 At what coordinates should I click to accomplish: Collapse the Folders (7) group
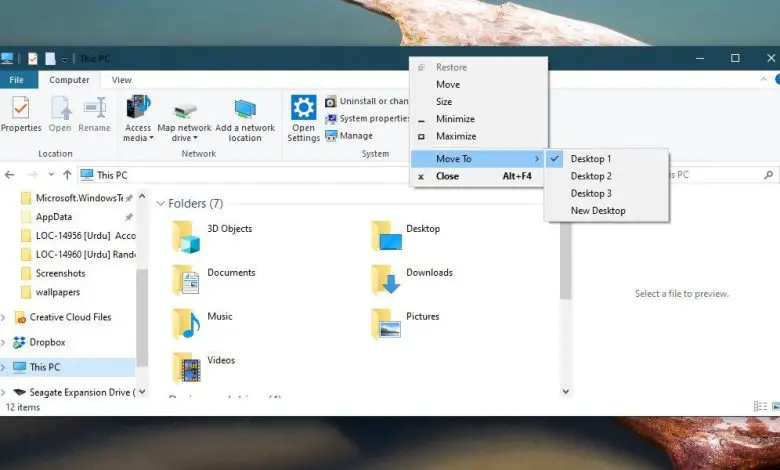[x=161, y=203]
